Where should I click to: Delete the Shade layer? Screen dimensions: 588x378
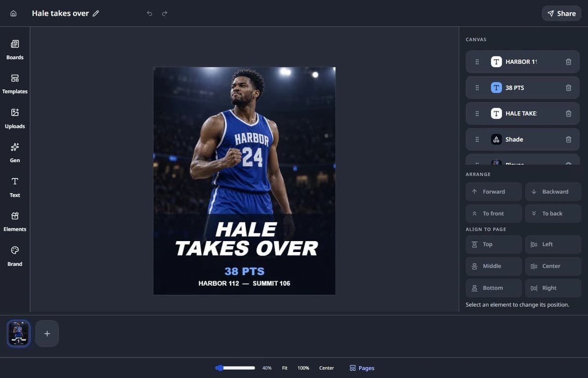[569, 139]
